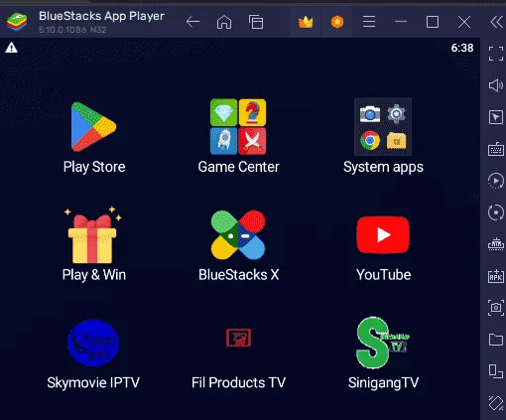Image resolution: width=506 pixels, height=420 pixels.
Task: Show recent apps multi-window view
Action: (256, 22)
